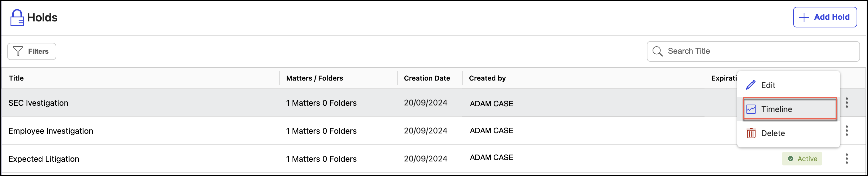The image size is (868, 176).
Task: Choose Delete in the context menu
Action: click(773, 133)
